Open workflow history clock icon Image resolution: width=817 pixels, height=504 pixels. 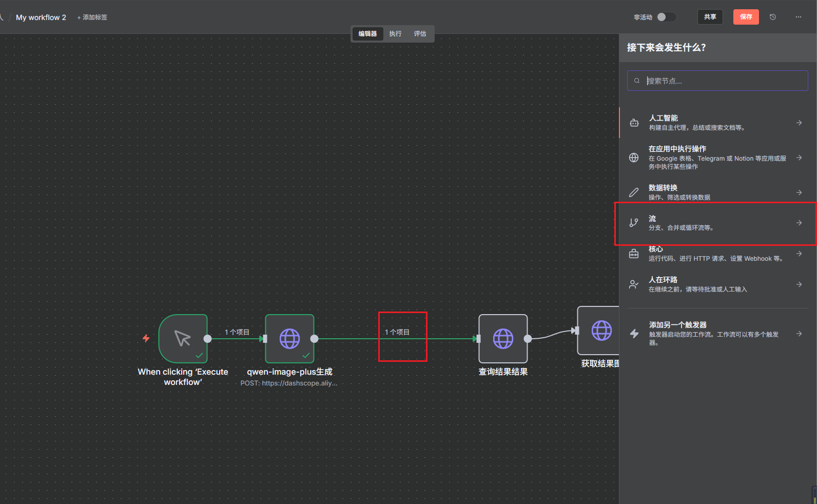[773, 17]
